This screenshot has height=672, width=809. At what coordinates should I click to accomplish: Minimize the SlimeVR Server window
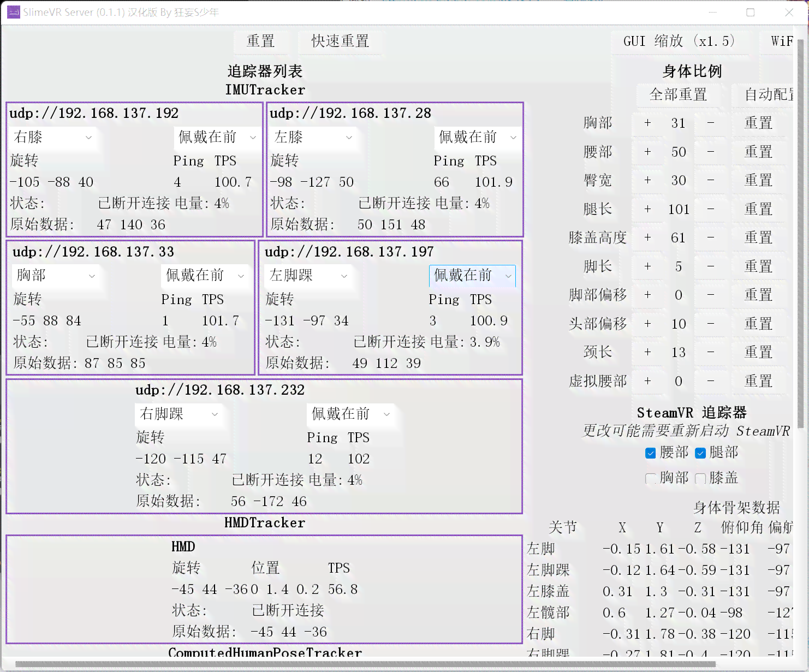[712, 12]
